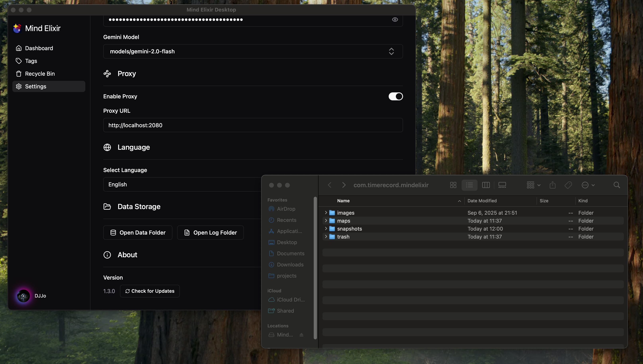This screenshot has height=364, width=643.
Task: Switch Finder to icon view
Action: tap(453, 185)
